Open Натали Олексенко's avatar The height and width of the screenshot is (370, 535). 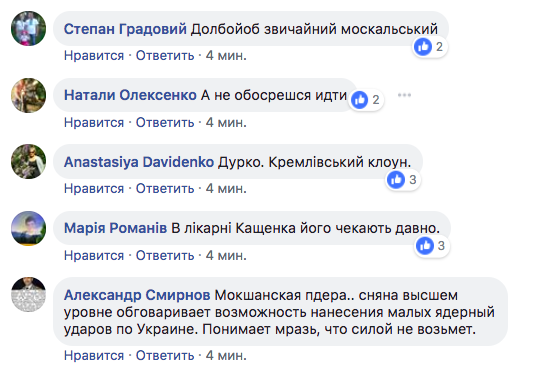click(28, 95)
